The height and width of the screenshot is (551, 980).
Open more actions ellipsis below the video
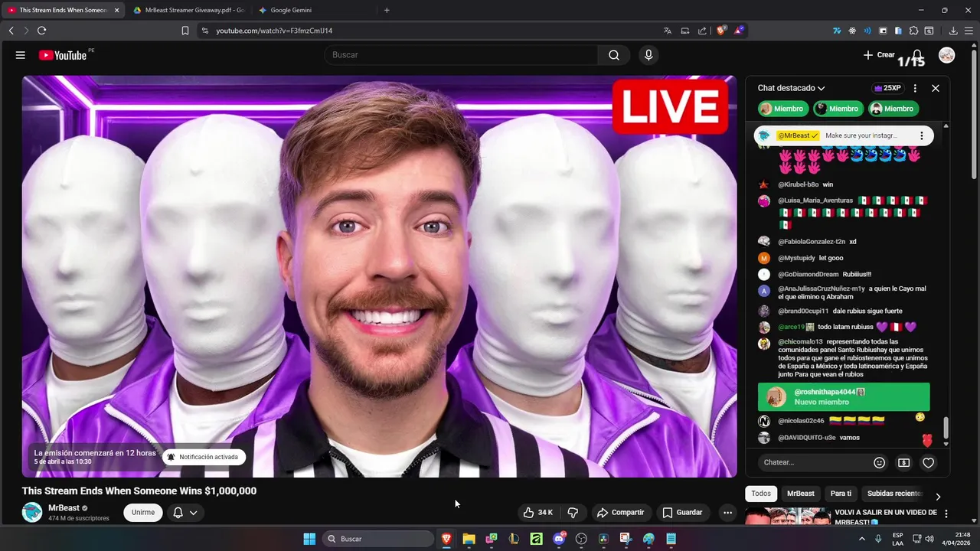click(x=727, y=513)
